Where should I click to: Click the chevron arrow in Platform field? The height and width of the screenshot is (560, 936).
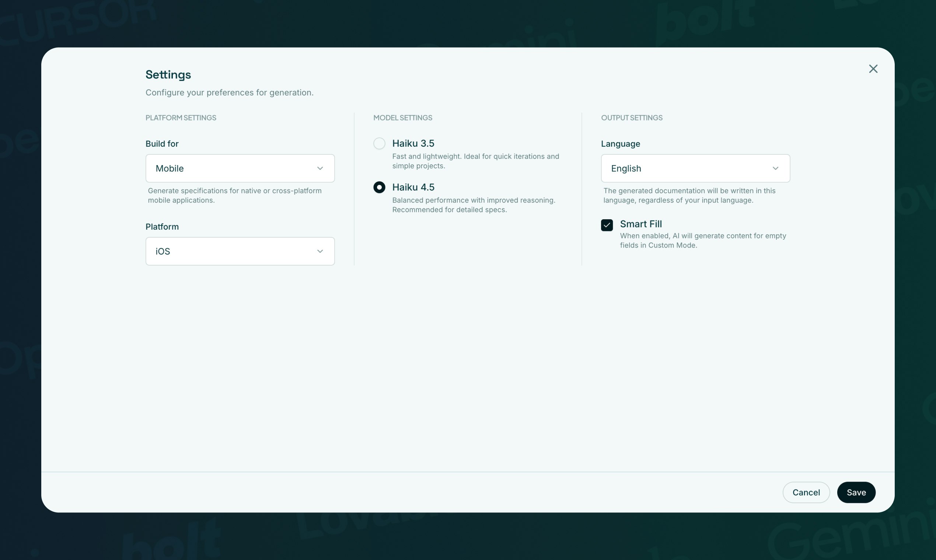click(x=319, y=251)
